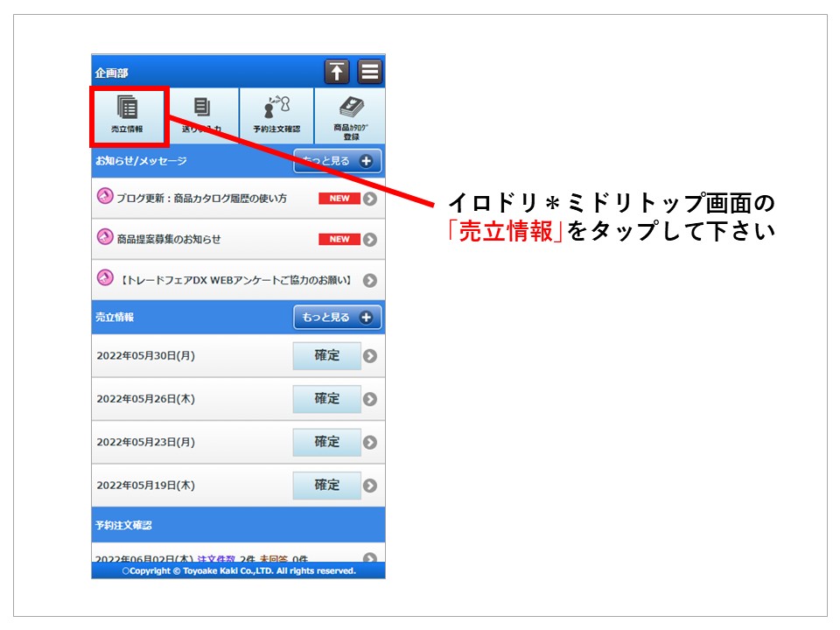Image resolution: width=840 pixels, height=630 pixels.
Task: Click the pink icon beside ブログ更新 message
Action: [105, 197]
